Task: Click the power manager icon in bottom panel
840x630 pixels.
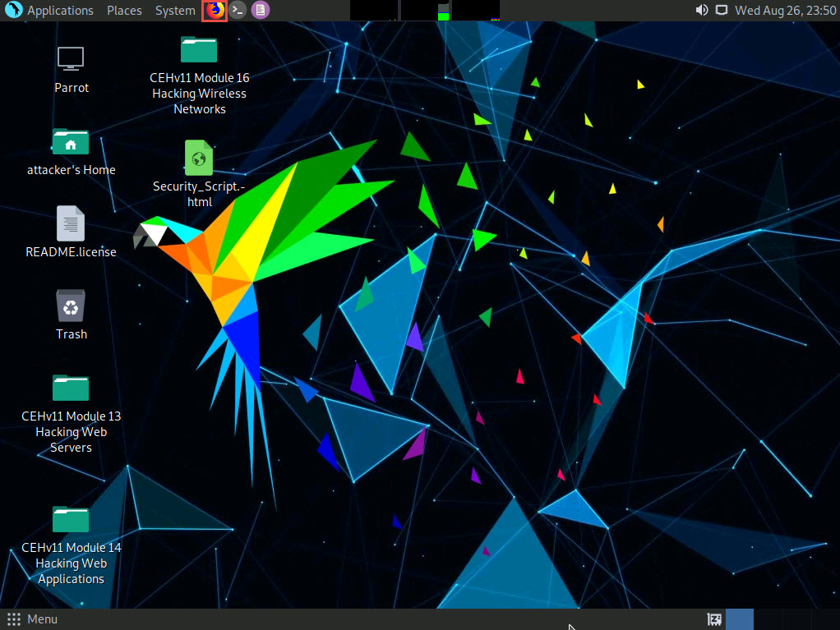Action: click(x=714, y=619)
